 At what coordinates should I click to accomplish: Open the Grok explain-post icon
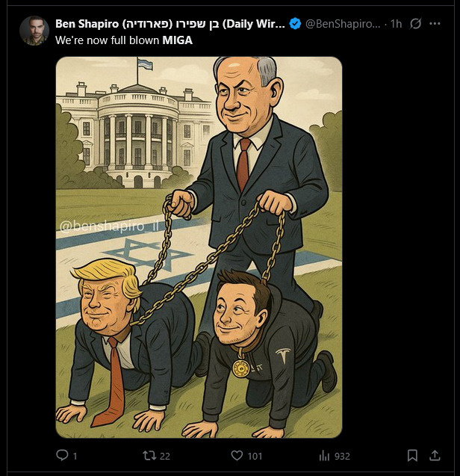(x=415, y=23)
